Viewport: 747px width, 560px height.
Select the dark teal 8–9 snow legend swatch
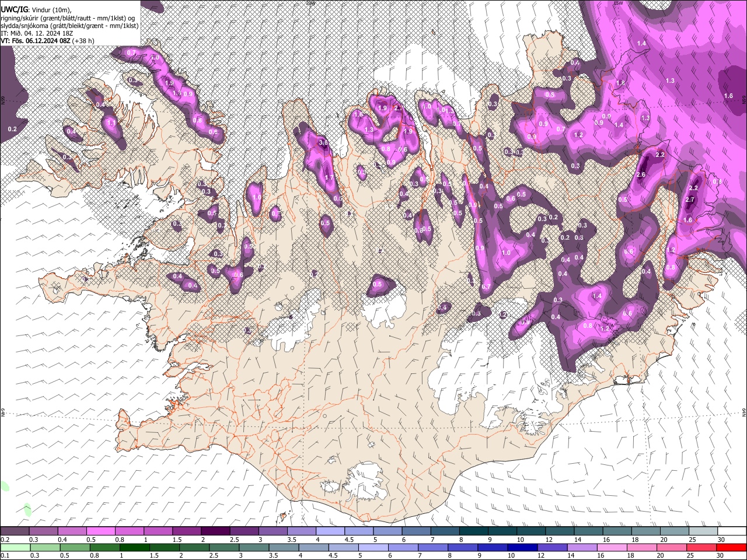[473, 531]
